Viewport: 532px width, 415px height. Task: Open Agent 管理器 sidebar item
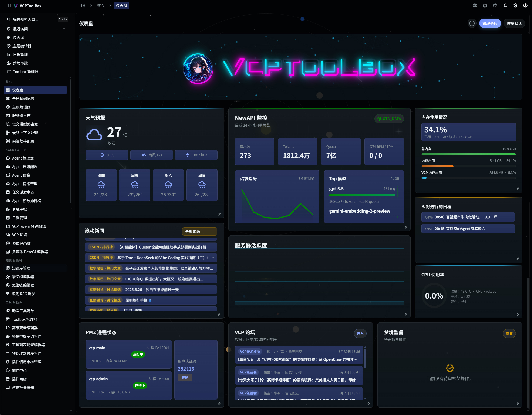click(35, 158)
